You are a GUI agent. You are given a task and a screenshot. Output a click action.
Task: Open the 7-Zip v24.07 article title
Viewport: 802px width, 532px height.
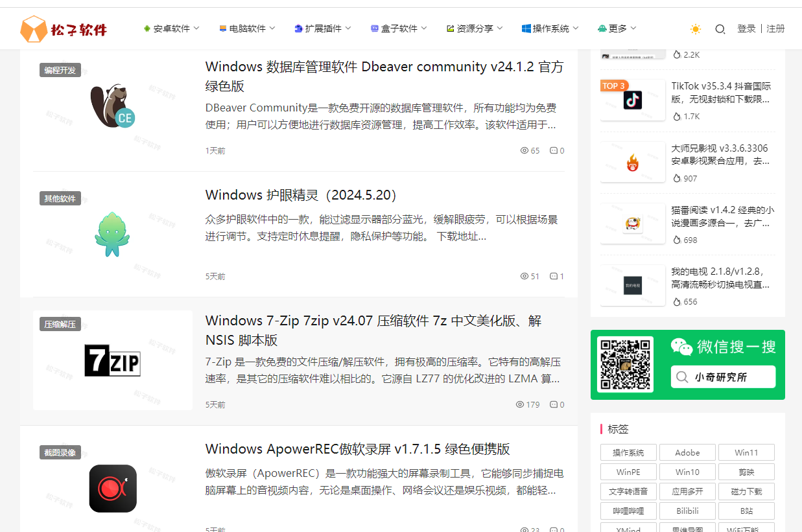[x=373, y=330]
